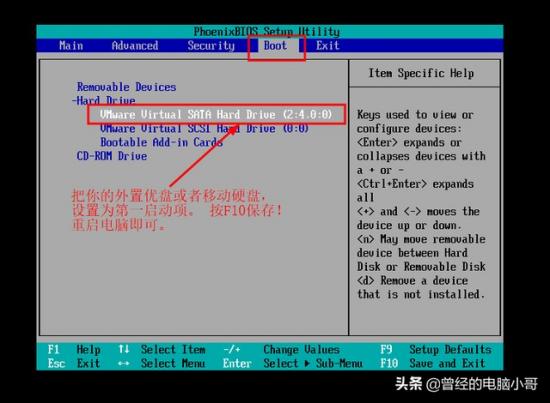Image resolution: width=550 pixels, height=403 pixels.
Task: Click the Select Item hint
Action: [173, 349]
